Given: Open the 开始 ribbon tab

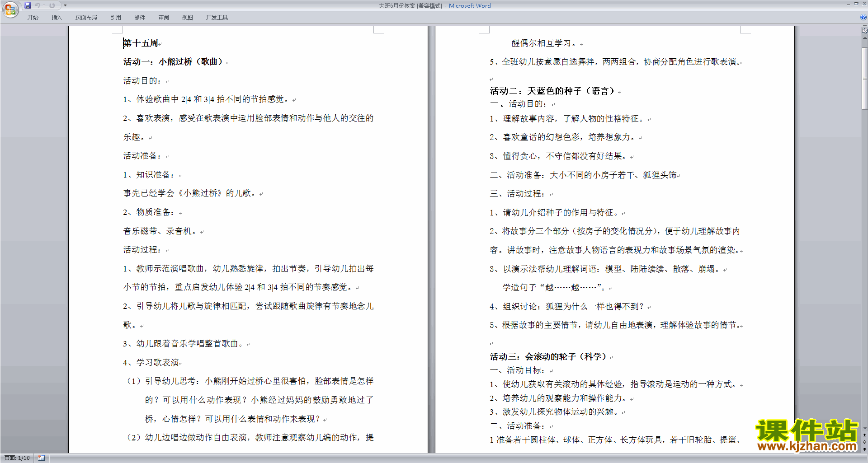Looking at the screenshot, I should 33,18.
